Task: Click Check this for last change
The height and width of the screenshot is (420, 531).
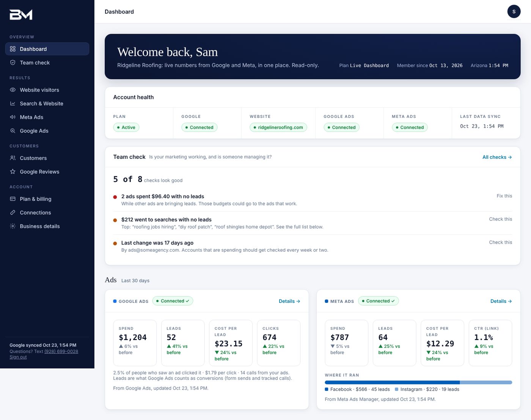Action: (x=500, y=242)
